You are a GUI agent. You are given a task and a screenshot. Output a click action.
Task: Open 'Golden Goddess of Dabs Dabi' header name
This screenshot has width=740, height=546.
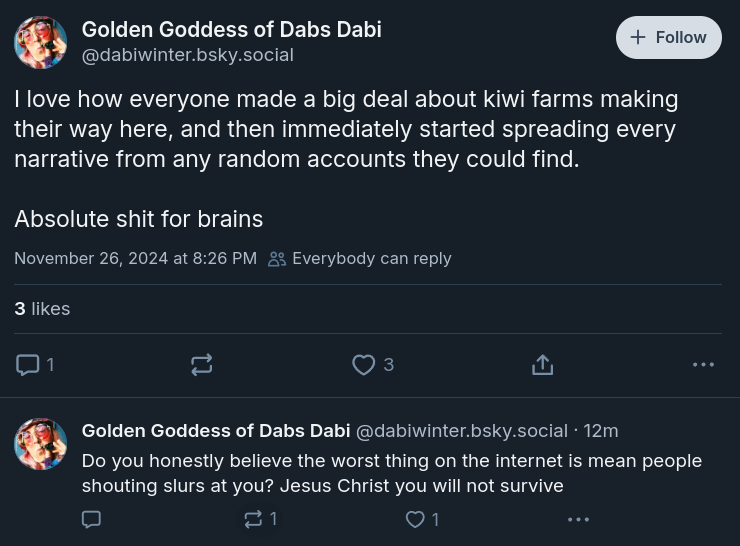[231, 29]
